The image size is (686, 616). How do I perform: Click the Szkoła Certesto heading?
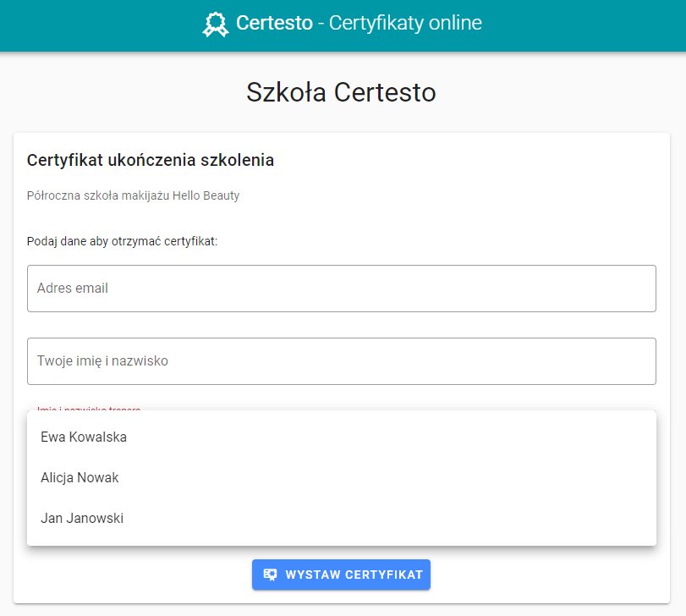(x=341, y=92)
